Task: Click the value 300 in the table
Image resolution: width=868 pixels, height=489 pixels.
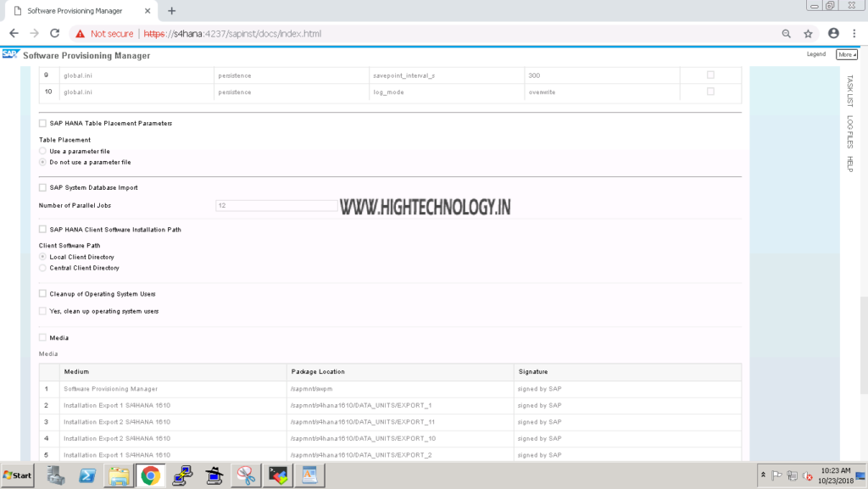Action: click(534, 75)
